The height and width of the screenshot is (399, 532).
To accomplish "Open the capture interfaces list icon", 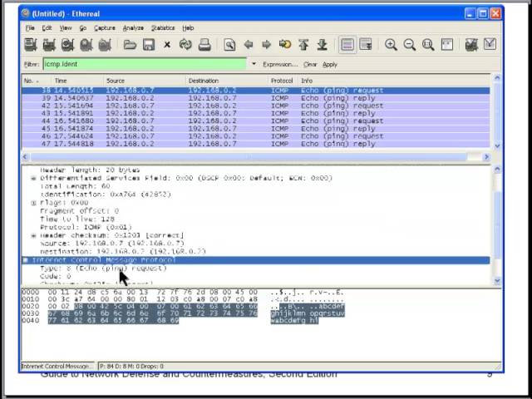I will coord(31,45).
